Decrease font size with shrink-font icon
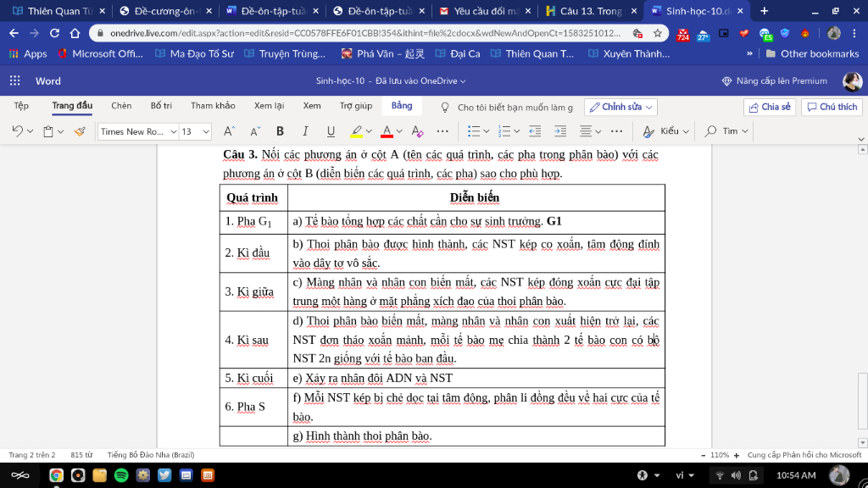 [x=254, y=131]
